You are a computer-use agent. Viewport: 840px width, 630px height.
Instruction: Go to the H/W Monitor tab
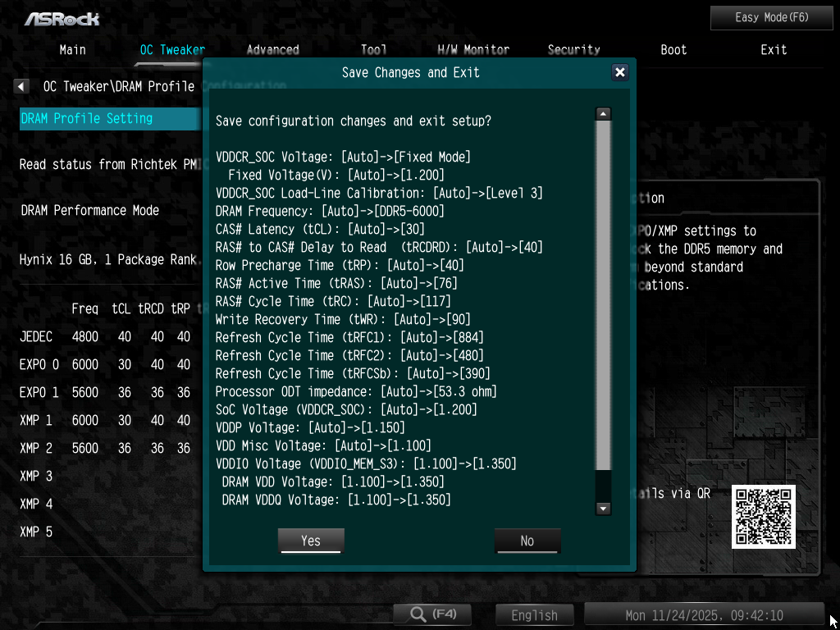coord(473,50)
